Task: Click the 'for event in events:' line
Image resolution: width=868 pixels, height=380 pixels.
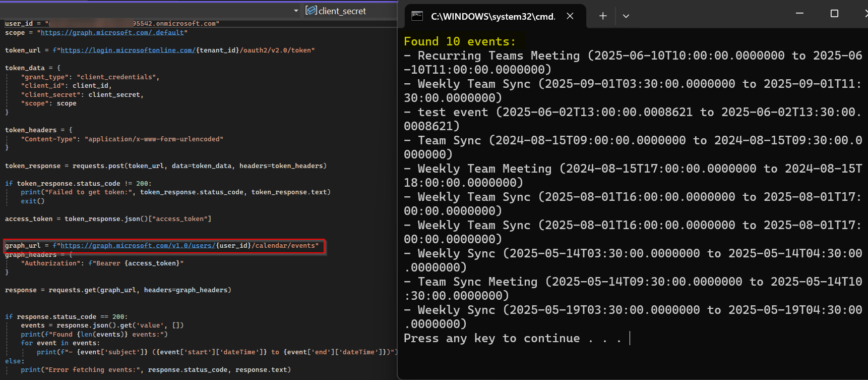Action: coord(60,343)
